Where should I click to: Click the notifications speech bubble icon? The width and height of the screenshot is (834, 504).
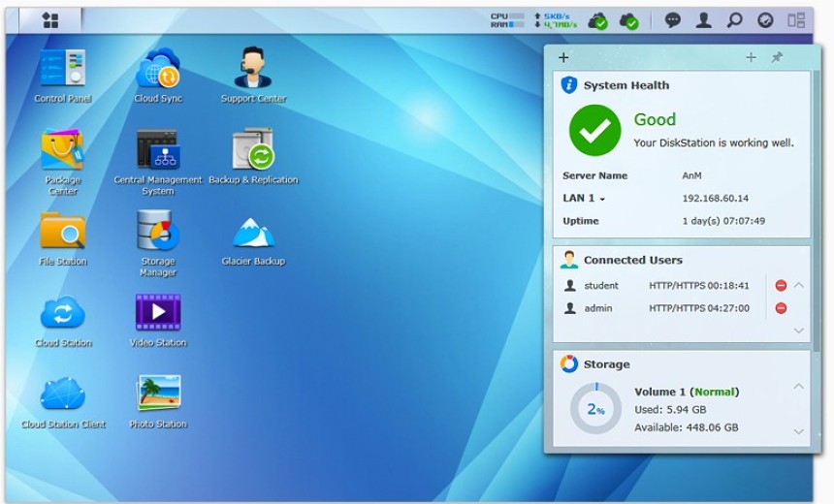tap(673, 20)
